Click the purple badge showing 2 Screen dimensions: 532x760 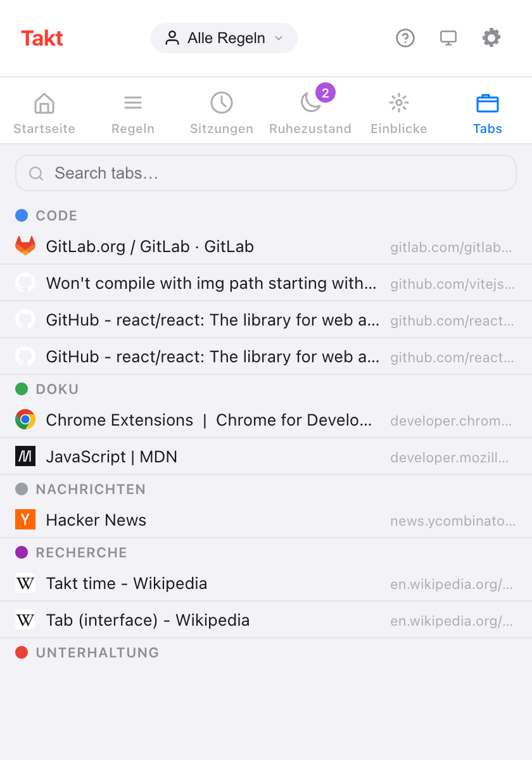(326, 93)
